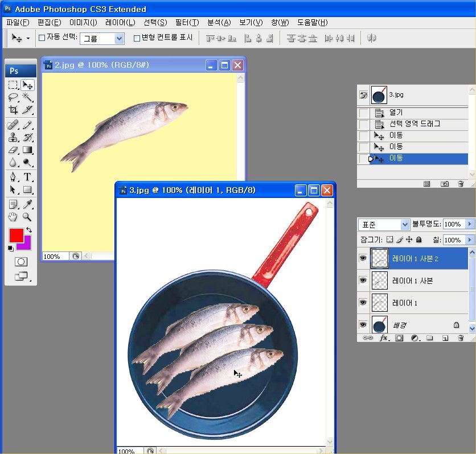Enable the 자동 선택 checkbox
The height and width of the screenshot is (454, 476).
coord(42,38)
